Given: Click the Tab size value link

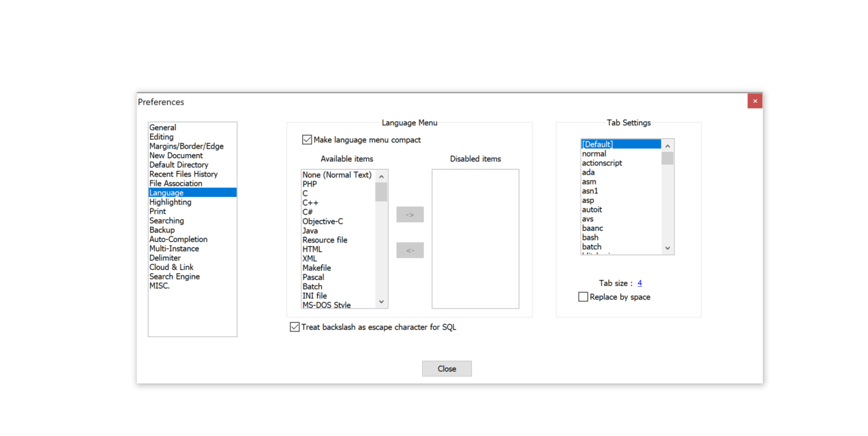Looking at the screenshot, I should [x=639, y=283].
